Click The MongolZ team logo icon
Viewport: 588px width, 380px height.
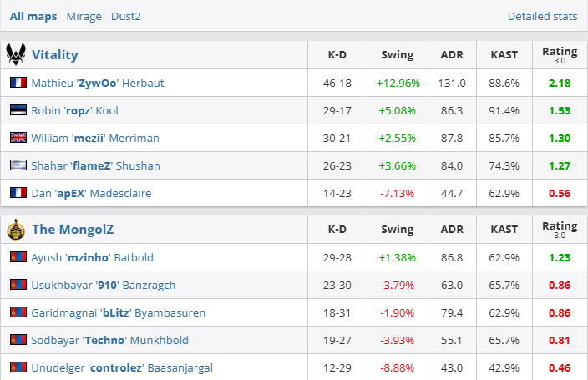[x=16, y=229]
